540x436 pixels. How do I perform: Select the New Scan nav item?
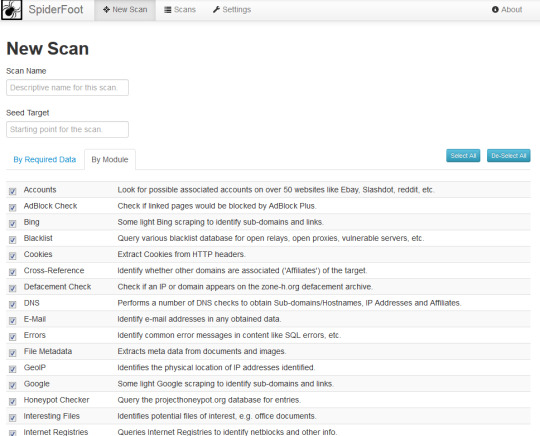coord(125,10)
